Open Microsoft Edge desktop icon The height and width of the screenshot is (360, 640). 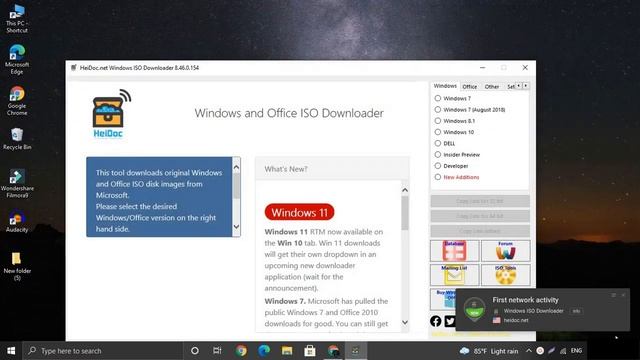[x=17, y=60]
